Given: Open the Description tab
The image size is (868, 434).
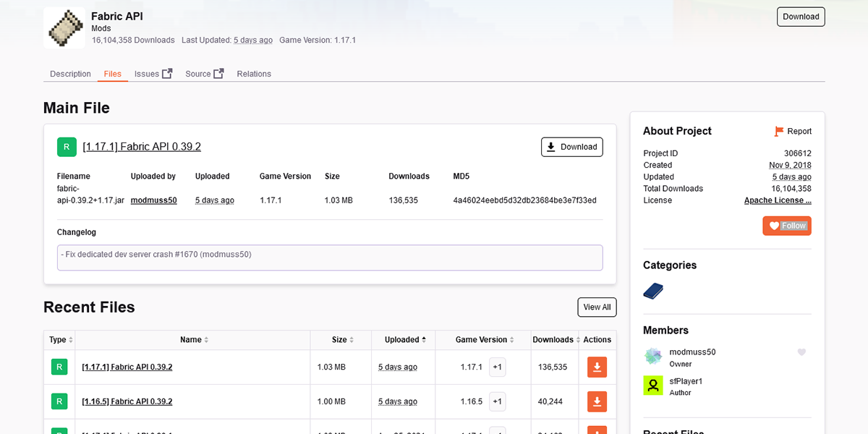Looking at the screenshot, I should pos(70,74).
